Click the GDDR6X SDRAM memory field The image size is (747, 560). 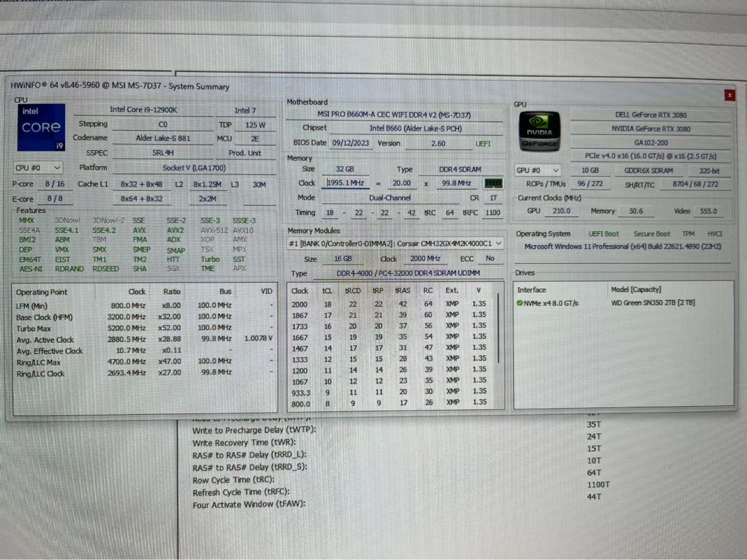(648, 171)
